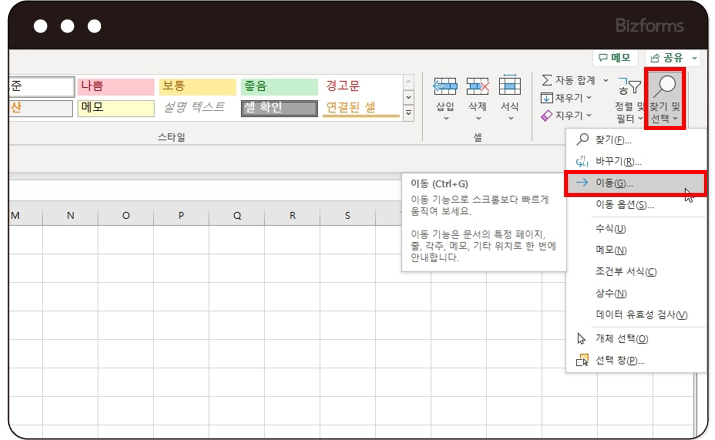715x440 pixels.
Task: Choose 수식(U) menu item
Action: point(636,229)
